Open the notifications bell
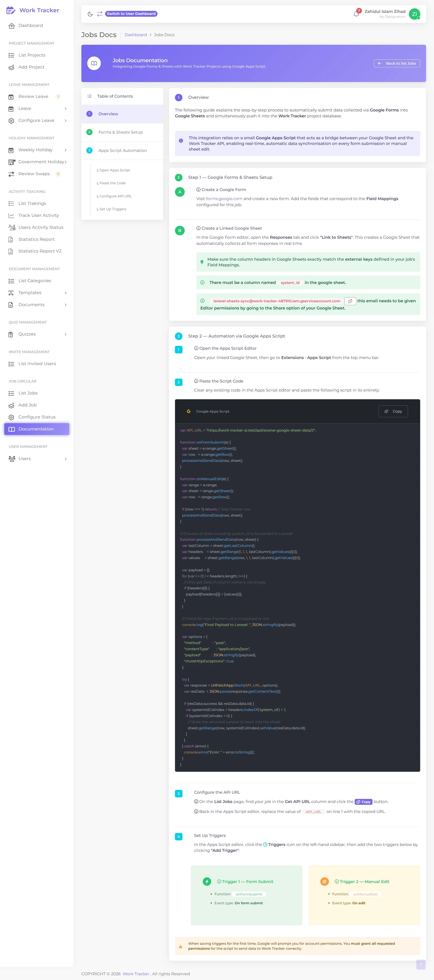Image resolution: width=434 pixels, height=980 pixels. coord(356,14)
